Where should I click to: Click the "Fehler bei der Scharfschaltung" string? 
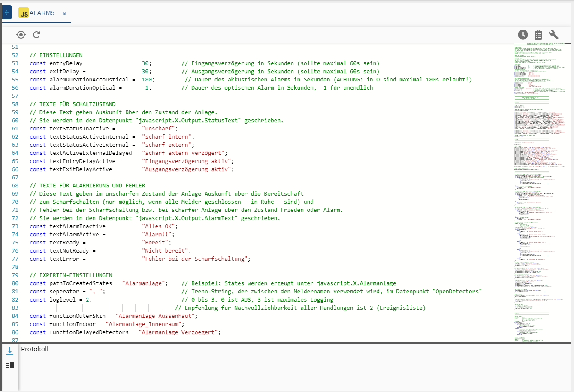[x=195, y=259]
